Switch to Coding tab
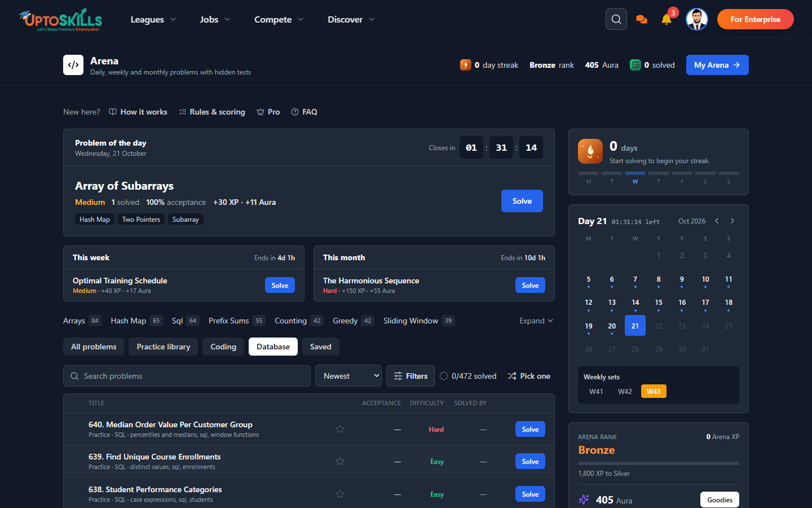The image size is (812, 508). pyautogui.click(x=223, y=347)
